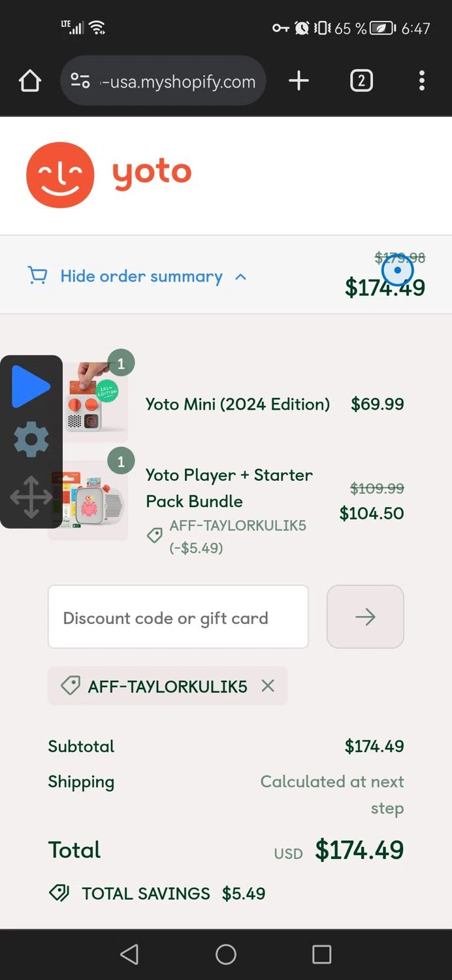The height and width of the screenshot is (980, 452).
Task: Open the browser three-dot menu
Action: click(421, 81)
